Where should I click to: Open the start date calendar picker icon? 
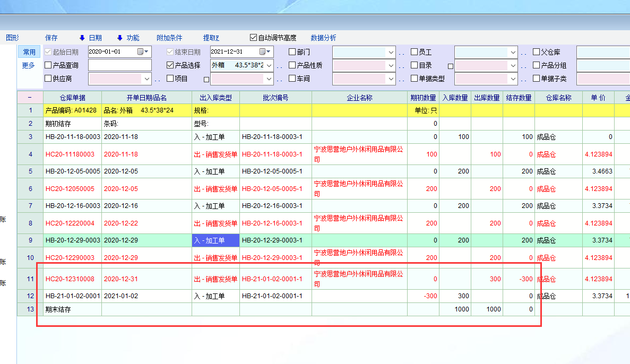tap(141, 51)
